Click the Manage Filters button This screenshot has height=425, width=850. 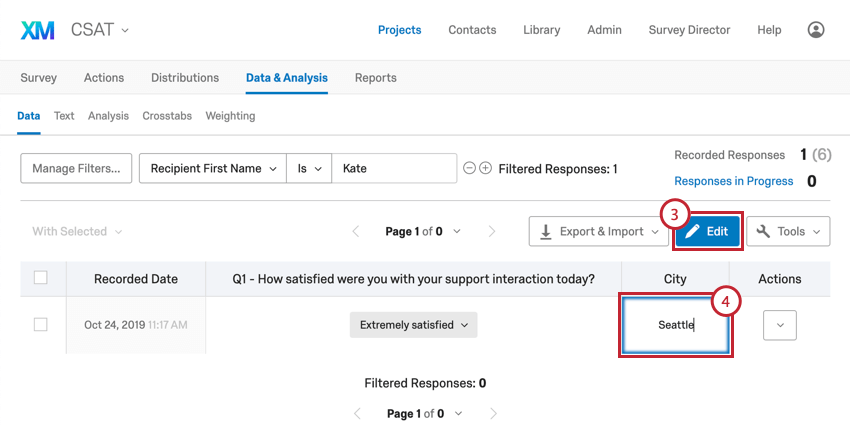(x=76, y=169)
